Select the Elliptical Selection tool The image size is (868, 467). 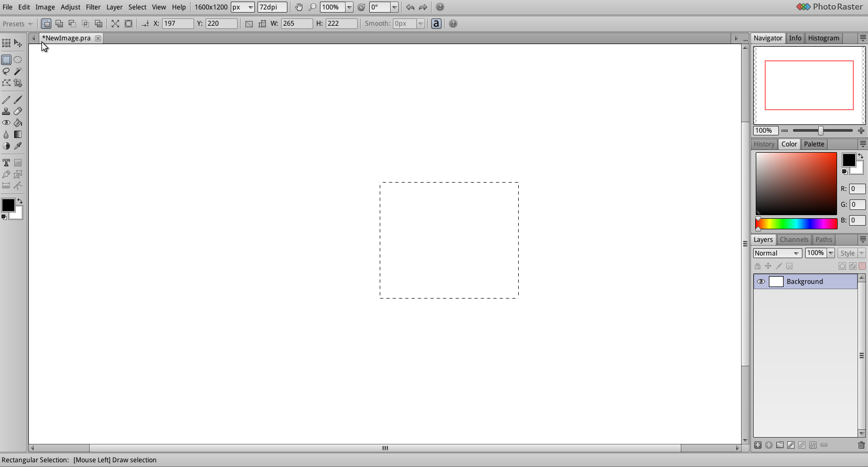(x=18, y=60)
